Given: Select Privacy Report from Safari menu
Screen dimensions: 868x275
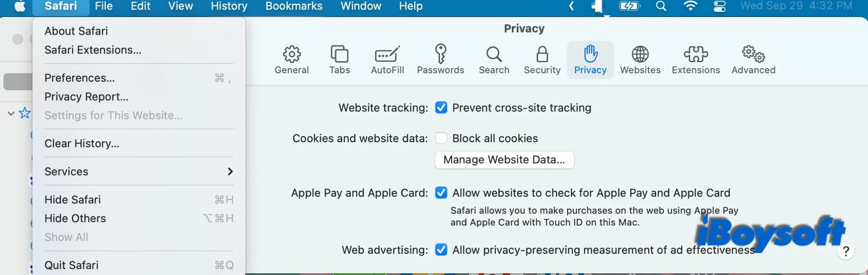Looking at the screenshot, I should pyautogui.click(x=86, y=96).
